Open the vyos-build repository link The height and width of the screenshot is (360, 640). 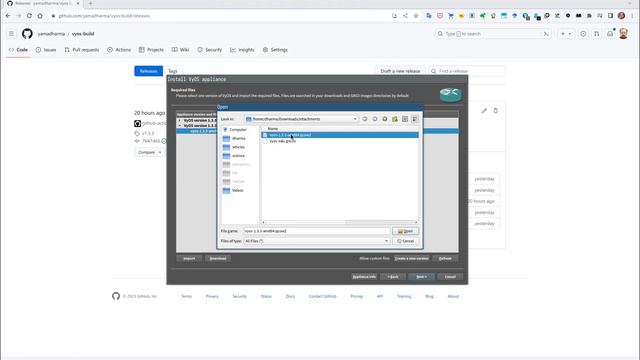click(83, 34)
